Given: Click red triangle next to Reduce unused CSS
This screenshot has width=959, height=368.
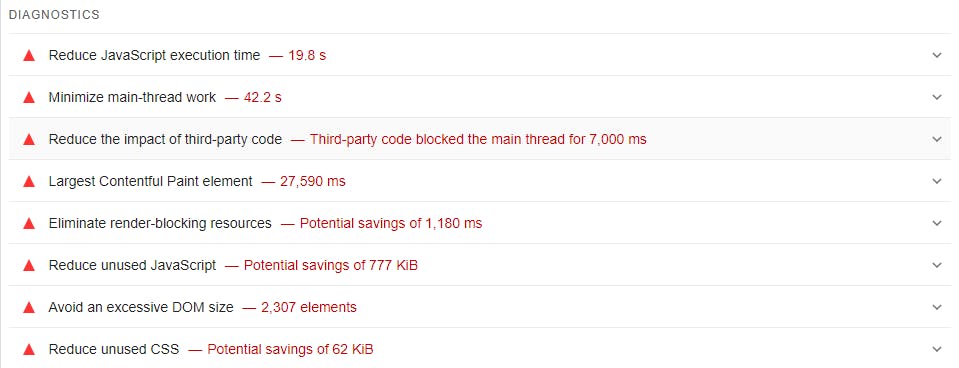Looking at the screenshot, I should point(29,350).
